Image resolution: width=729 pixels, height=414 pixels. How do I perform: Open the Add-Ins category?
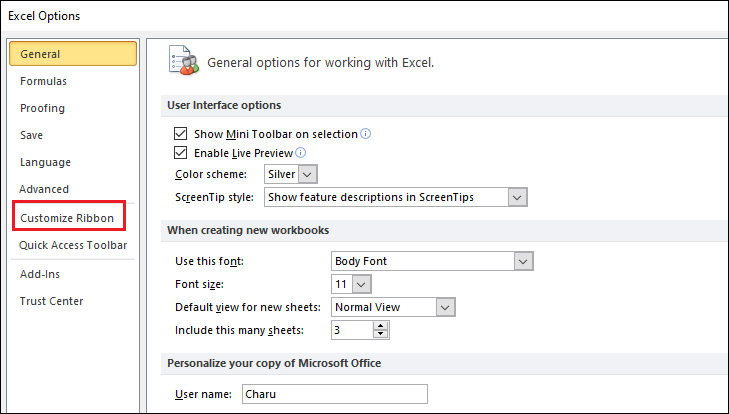click(x=40, y=274)
